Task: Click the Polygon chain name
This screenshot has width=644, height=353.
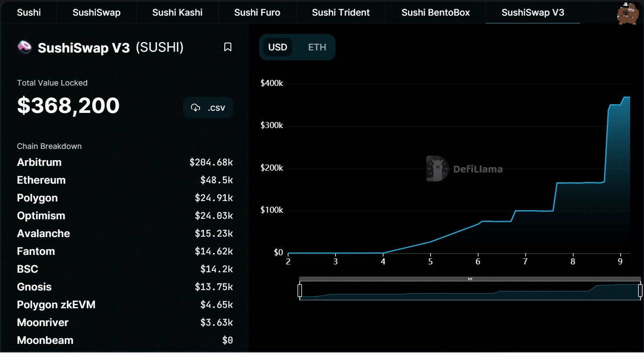Action: tap(37, 198)
